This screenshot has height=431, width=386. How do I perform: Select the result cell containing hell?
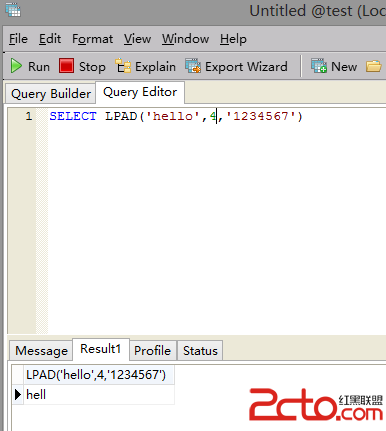(x=99, y=395)
